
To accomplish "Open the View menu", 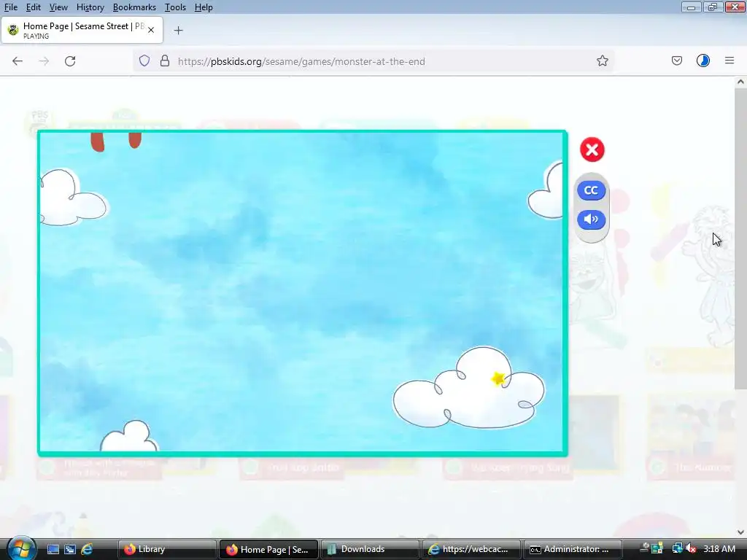I will click(x=58, y=7).
